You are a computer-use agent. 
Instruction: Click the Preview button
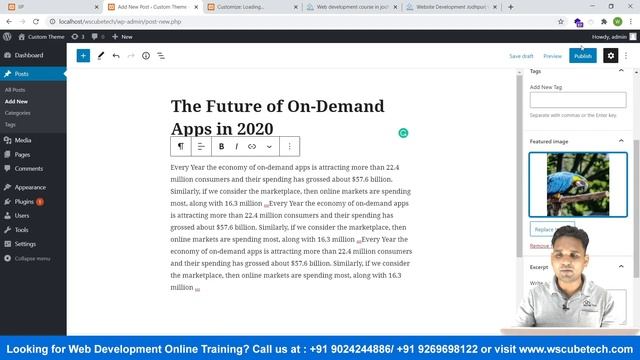click(x=552, y=56)
